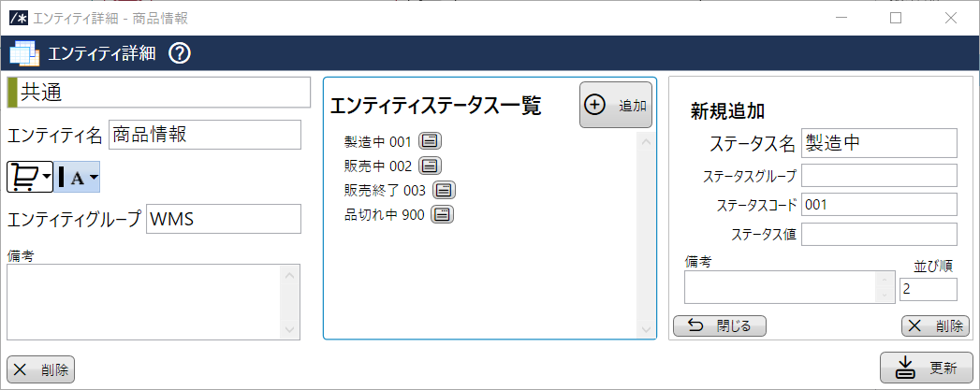Click the 更新 update button

coord(926,368)
